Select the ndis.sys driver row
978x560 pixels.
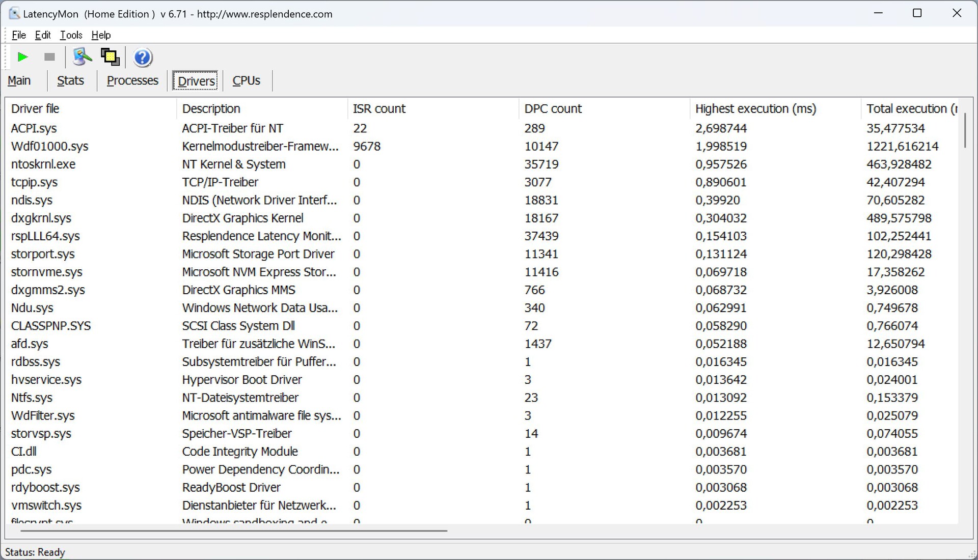(x=482, y=200)
